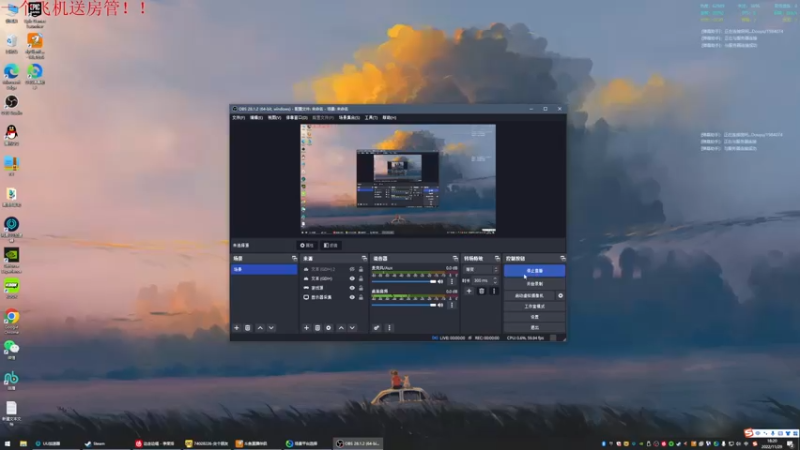Viewport: 800px width, 450px height.
Task: Delete the selected source with the trash icon
Action: click(x=317, y=328)
